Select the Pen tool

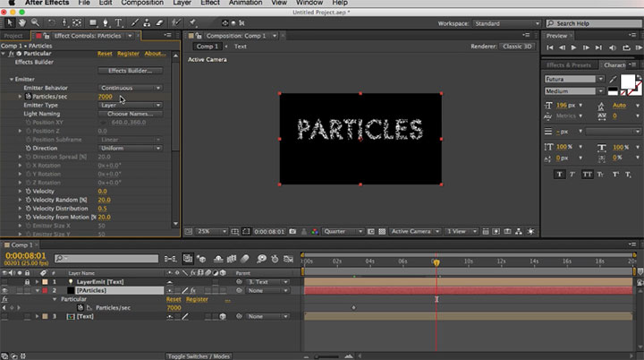[106, 23]
